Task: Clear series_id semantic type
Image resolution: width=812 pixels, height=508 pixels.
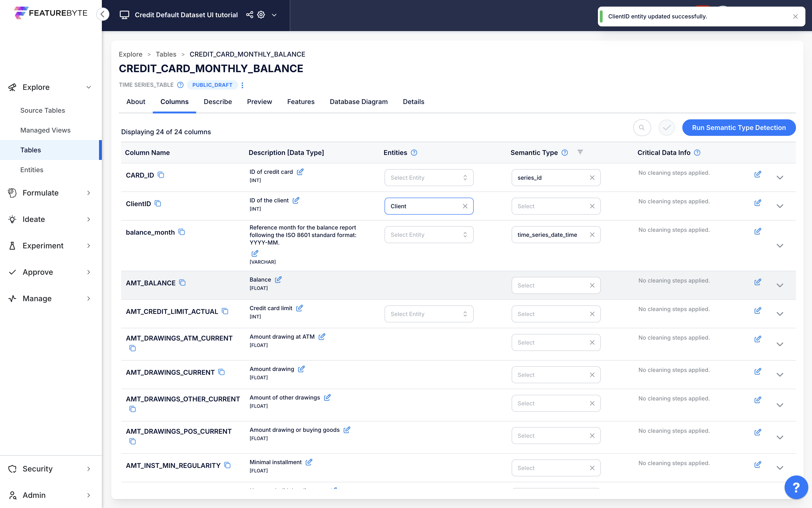Action: coord(592,178)
